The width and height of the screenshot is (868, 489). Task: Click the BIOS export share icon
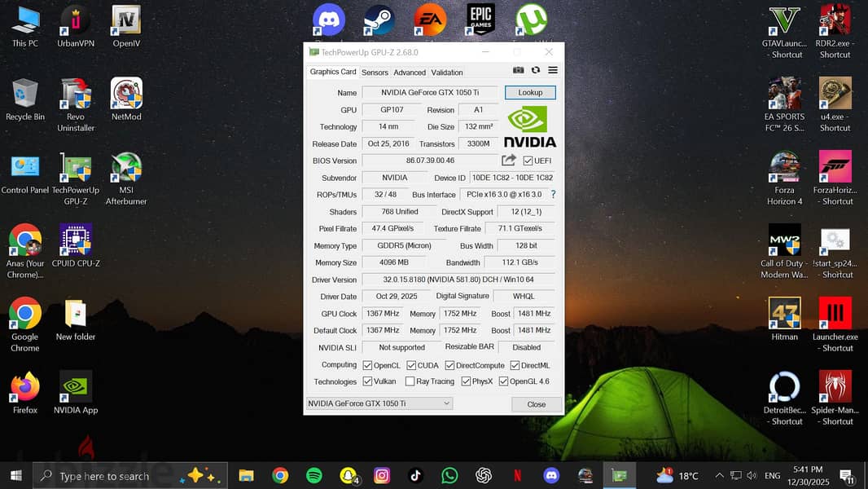pos(509,160)
